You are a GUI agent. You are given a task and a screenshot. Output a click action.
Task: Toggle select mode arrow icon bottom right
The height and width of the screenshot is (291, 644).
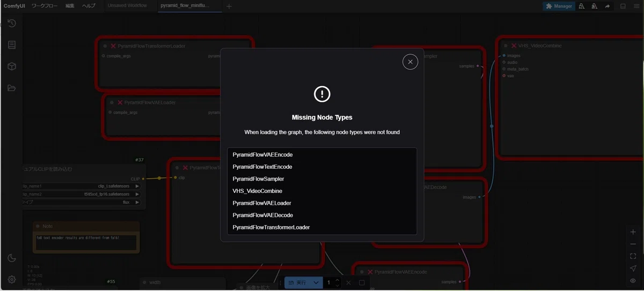(x=633, y=268)
